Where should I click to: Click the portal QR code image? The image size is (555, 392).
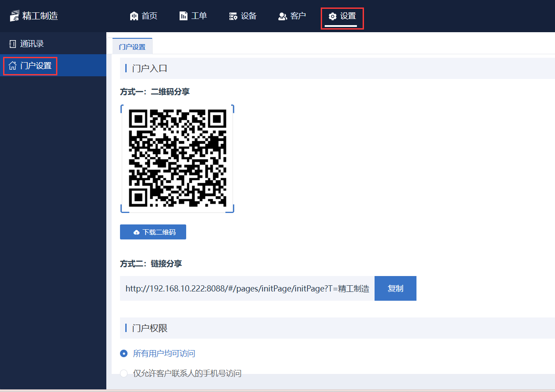click(x=177, y=158)
